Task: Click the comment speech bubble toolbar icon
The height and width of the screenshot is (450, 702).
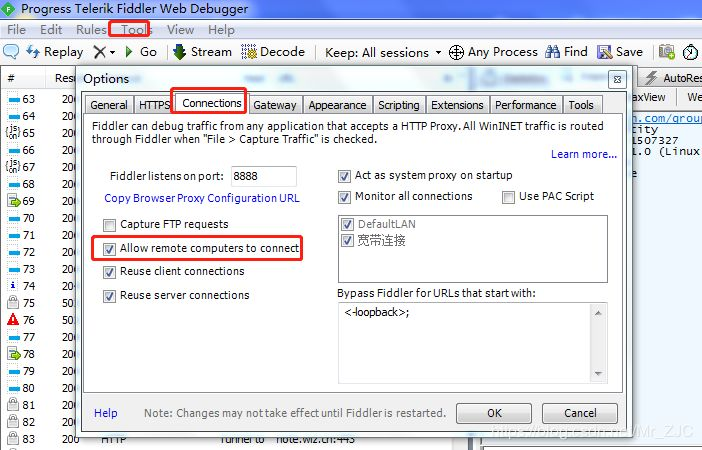Action: pos(11,52)
